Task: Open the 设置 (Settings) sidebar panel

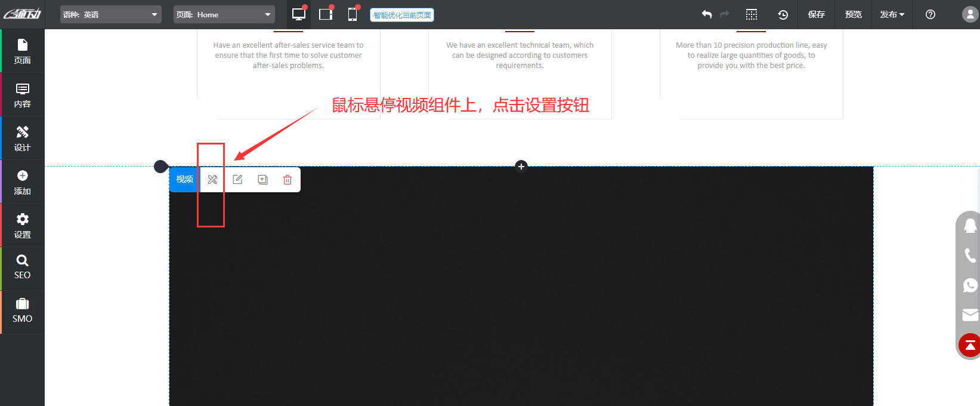Action: point(23,226)
